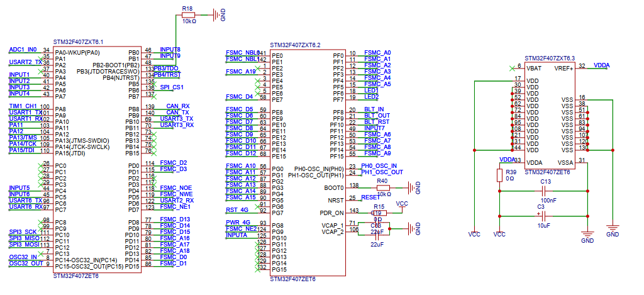Click the PC14-OSC32_IN(PC14) pin label

[x=86, y=260]
